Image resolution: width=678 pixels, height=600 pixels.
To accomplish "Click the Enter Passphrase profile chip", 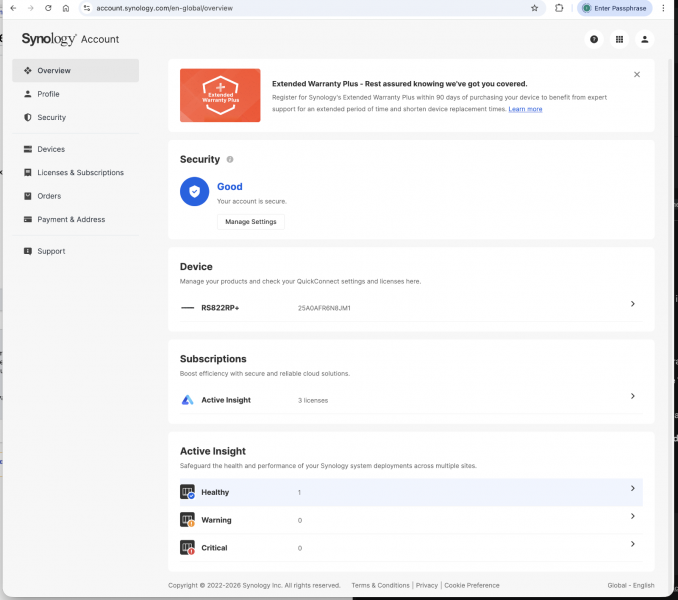I will pos(614,8).
